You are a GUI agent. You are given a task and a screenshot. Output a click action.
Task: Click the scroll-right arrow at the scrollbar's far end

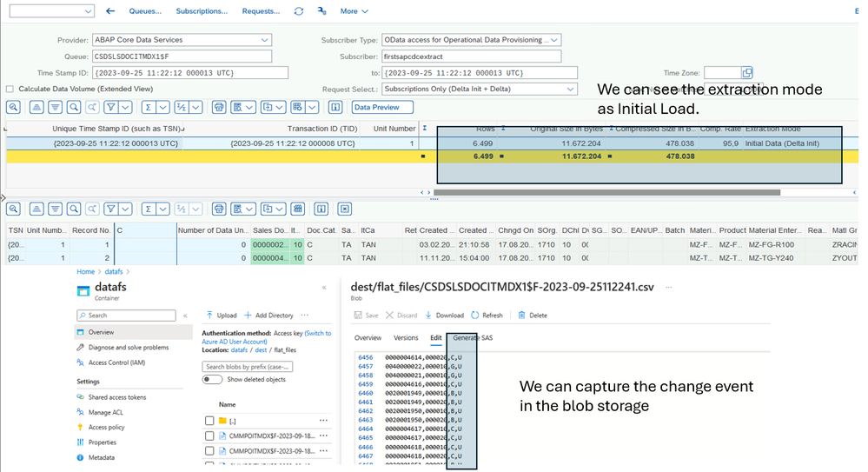coord(854,193)
